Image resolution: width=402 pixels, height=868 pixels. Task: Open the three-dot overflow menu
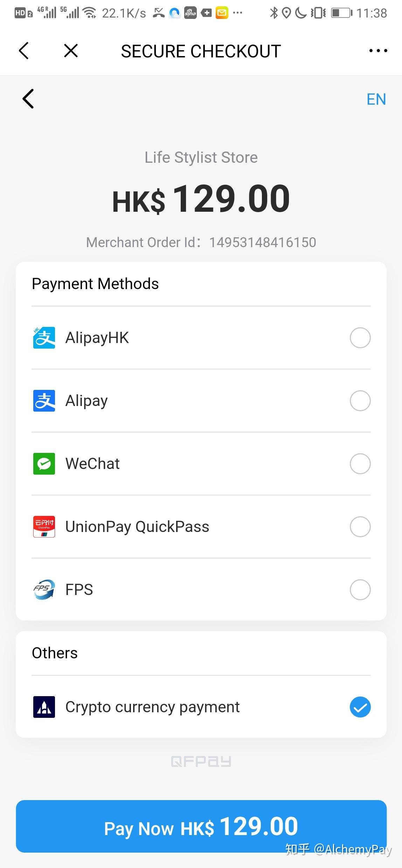[378, 50]
